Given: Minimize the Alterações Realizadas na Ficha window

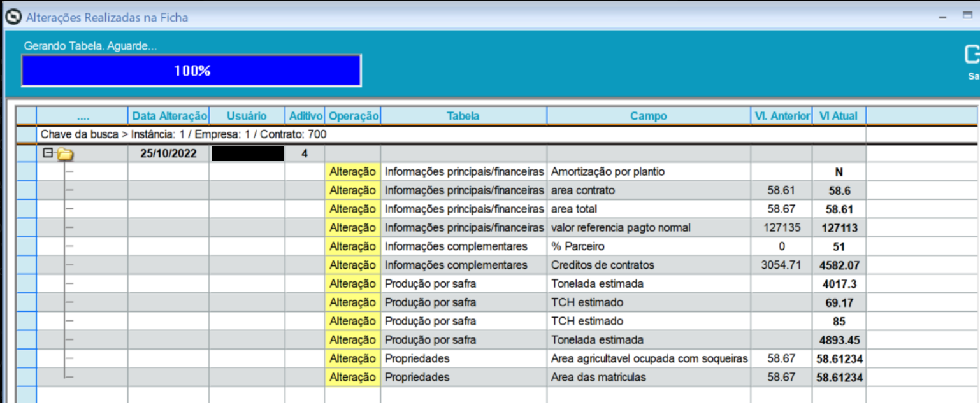Looking at the screenshot, I should pos(942,18).
